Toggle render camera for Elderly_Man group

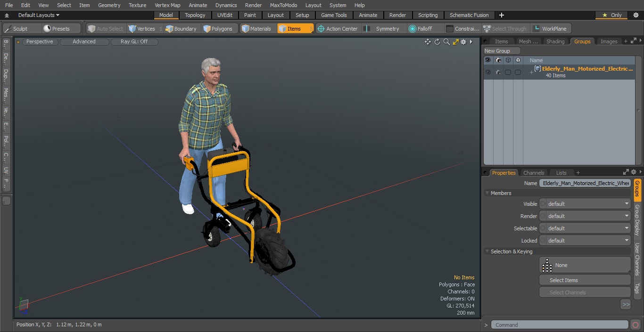pos(498,72)
